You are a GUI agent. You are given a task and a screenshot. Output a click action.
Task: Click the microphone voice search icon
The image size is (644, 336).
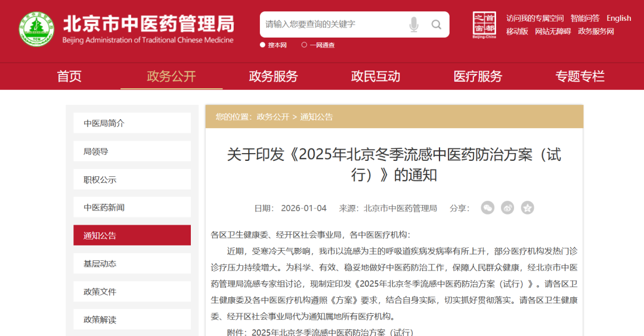pos(414,24)
